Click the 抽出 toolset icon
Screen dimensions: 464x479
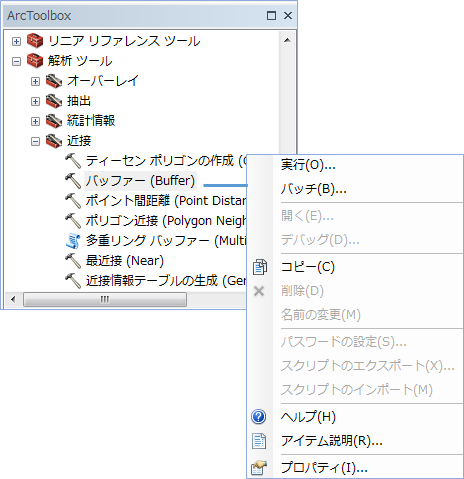click(x=54, y=101)
